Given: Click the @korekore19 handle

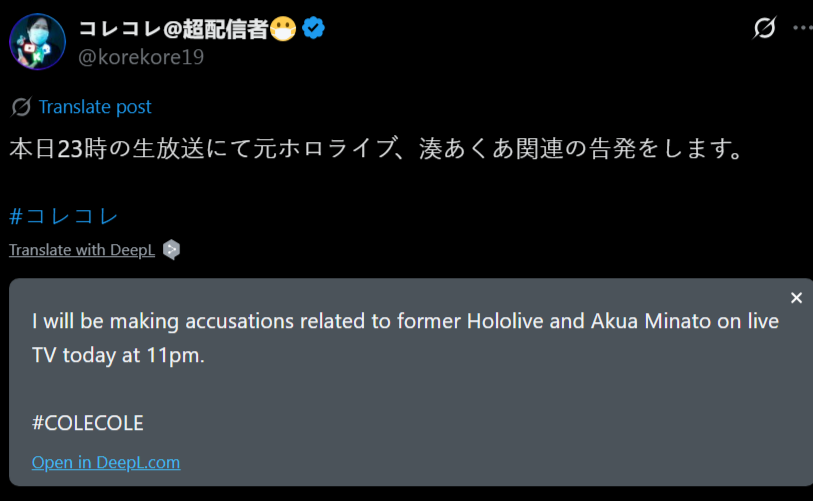Looking at the screenshot, I should (x=140, y=58).
